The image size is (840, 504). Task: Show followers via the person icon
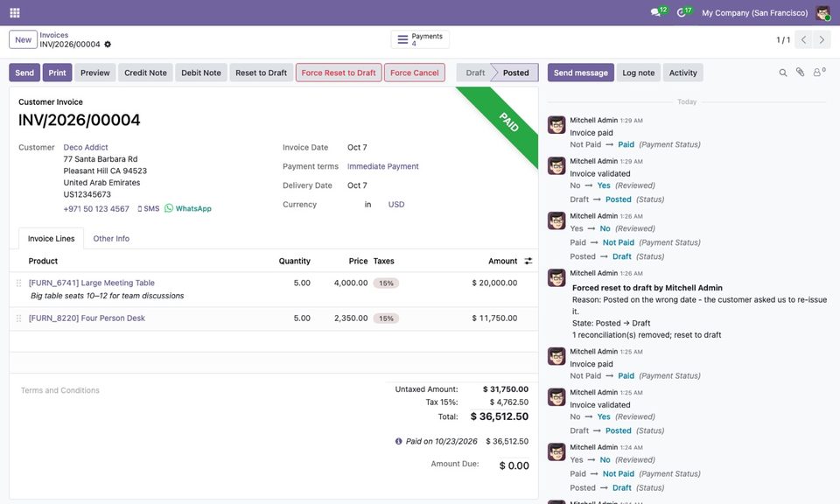pos(819,72)
